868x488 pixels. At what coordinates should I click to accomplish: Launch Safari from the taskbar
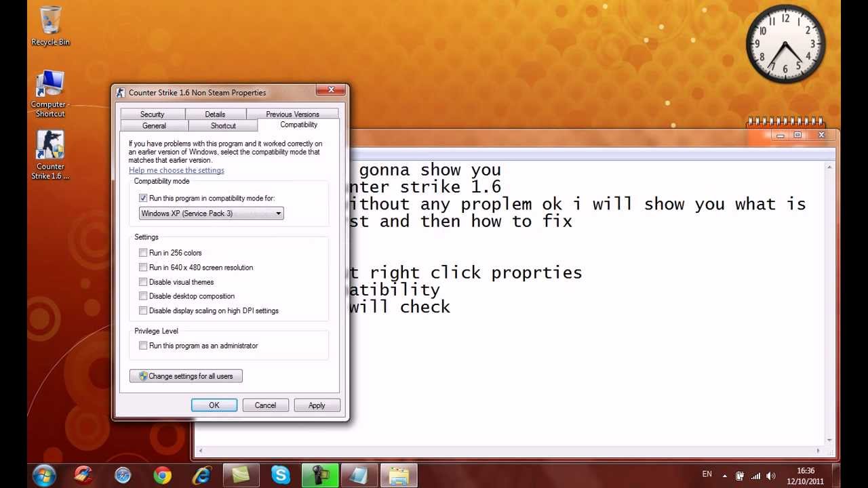point(123,475)
